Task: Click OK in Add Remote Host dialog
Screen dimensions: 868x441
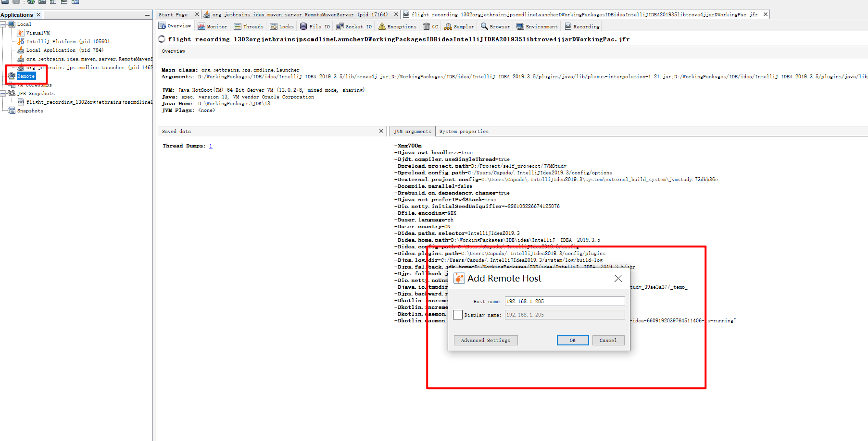Action: [x=573, y=340]
